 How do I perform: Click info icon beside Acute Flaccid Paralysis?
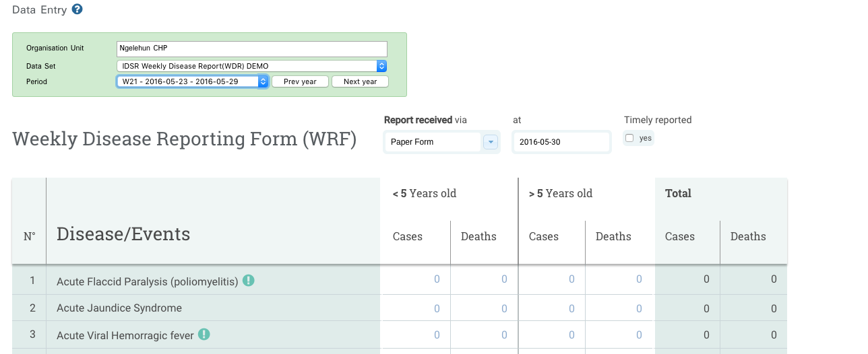point(249,281)
